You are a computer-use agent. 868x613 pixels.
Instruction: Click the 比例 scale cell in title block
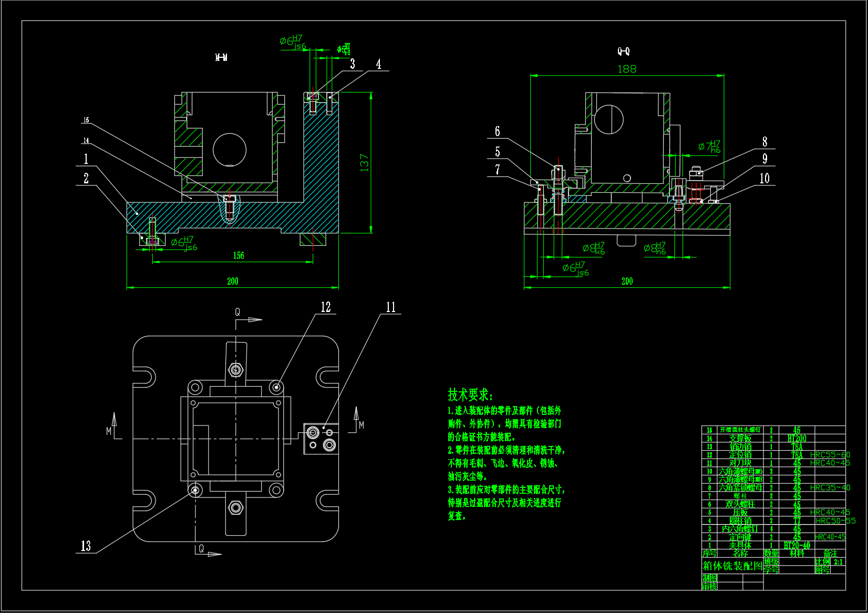tap(822, 562)
